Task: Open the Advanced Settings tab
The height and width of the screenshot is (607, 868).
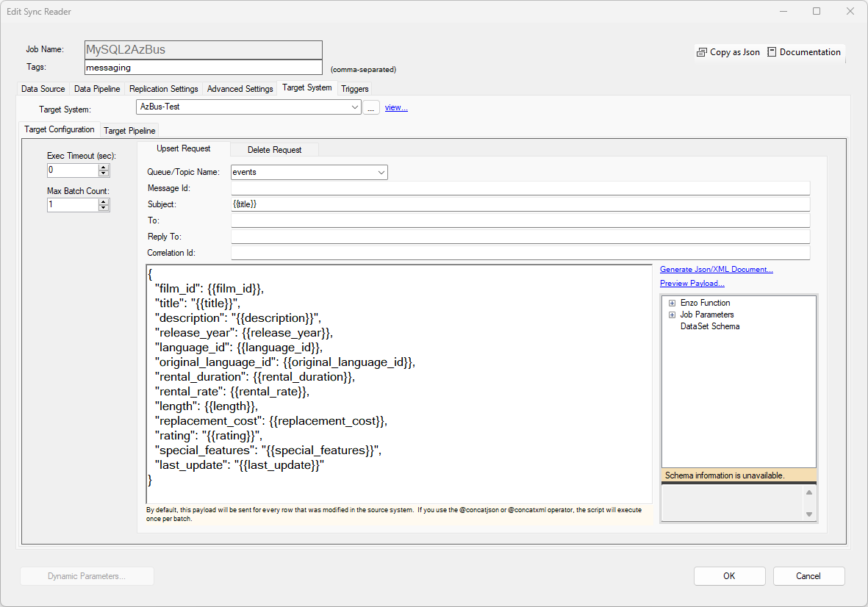Action: click(240, 88)
